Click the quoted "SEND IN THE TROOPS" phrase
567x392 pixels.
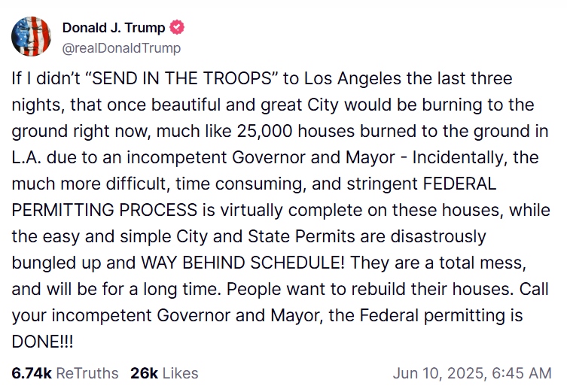pos(163,78)
